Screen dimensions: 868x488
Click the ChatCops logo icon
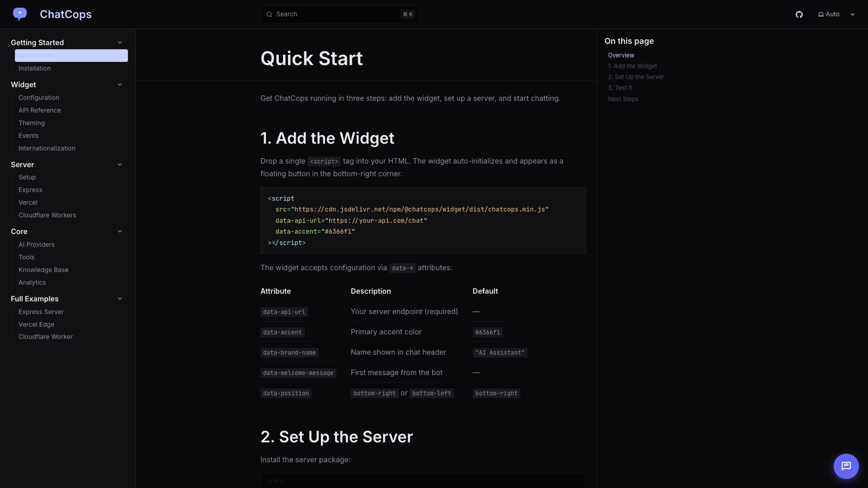[20, 14]
